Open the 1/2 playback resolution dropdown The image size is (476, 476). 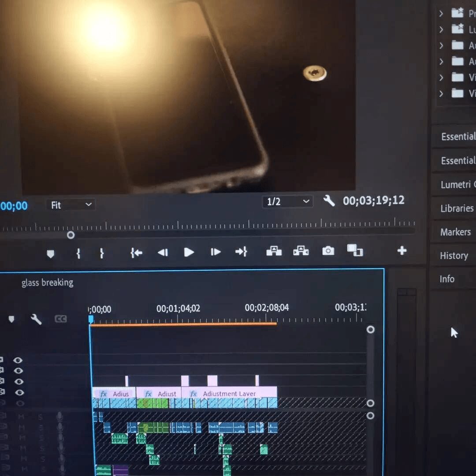(288, 202)
